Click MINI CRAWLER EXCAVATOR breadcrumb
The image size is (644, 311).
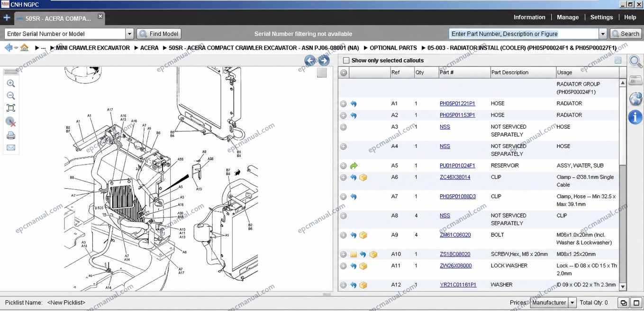click(93, 48)
